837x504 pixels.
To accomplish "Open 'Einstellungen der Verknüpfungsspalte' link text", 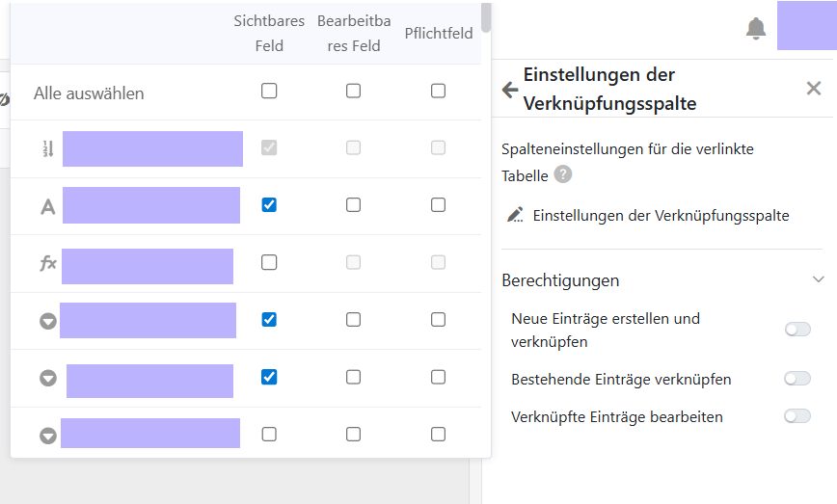I will [x=661, y=215].
